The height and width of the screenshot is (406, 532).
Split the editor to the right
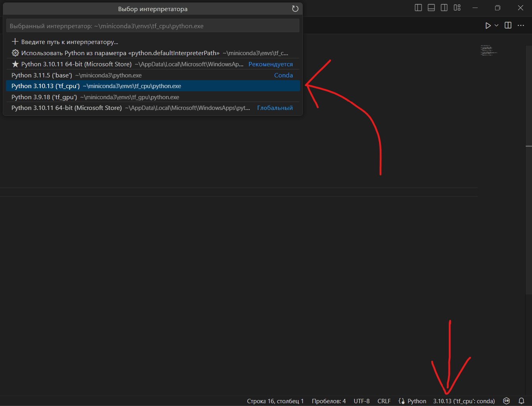coord(508,25)
